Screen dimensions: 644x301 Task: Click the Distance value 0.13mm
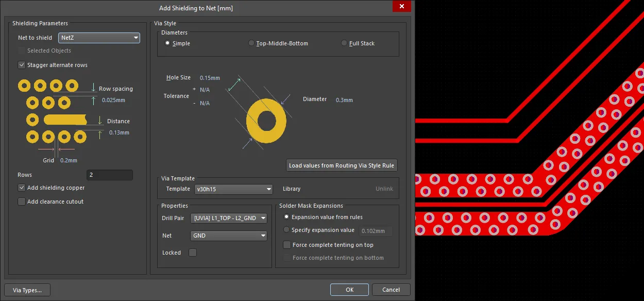click(119, 132)
